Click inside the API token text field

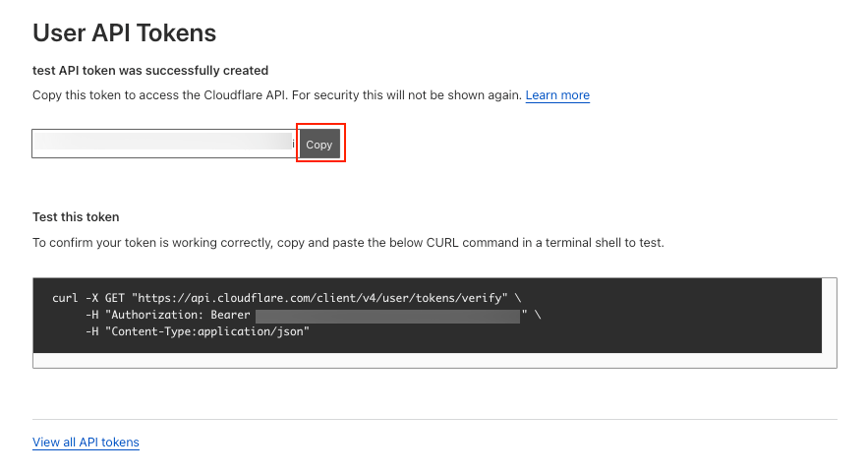click(164, 144)
